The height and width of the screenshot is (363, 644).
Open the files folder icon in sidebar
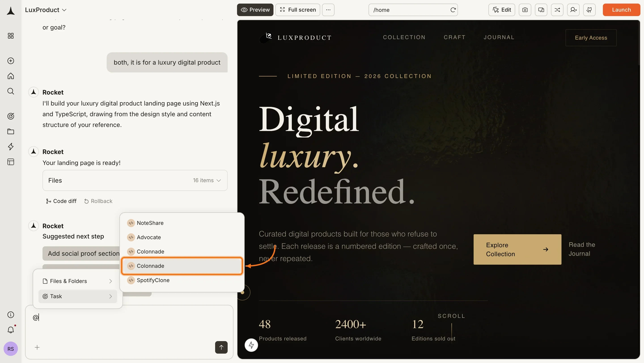[11, 131]
